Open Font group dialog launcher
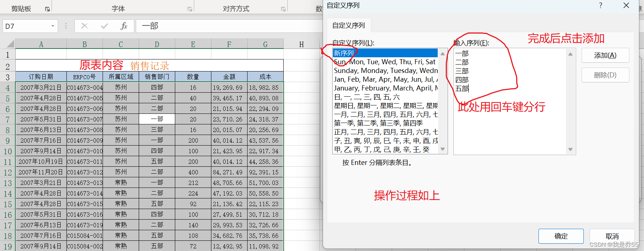Screen dimensions: 644x251 (190, 9)
